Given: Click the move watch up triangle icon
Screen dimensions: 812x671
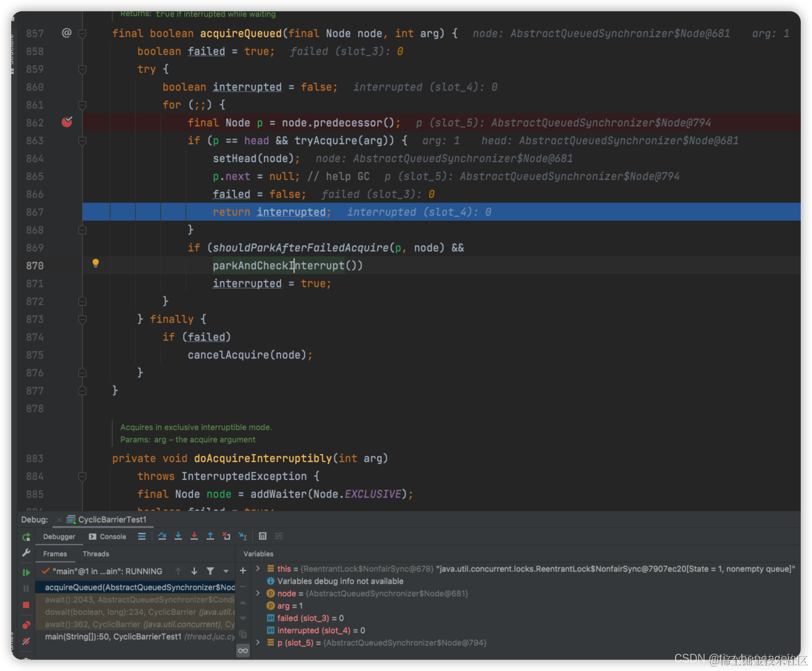Looking at the screenshot, I should click(x=243, y=603).
